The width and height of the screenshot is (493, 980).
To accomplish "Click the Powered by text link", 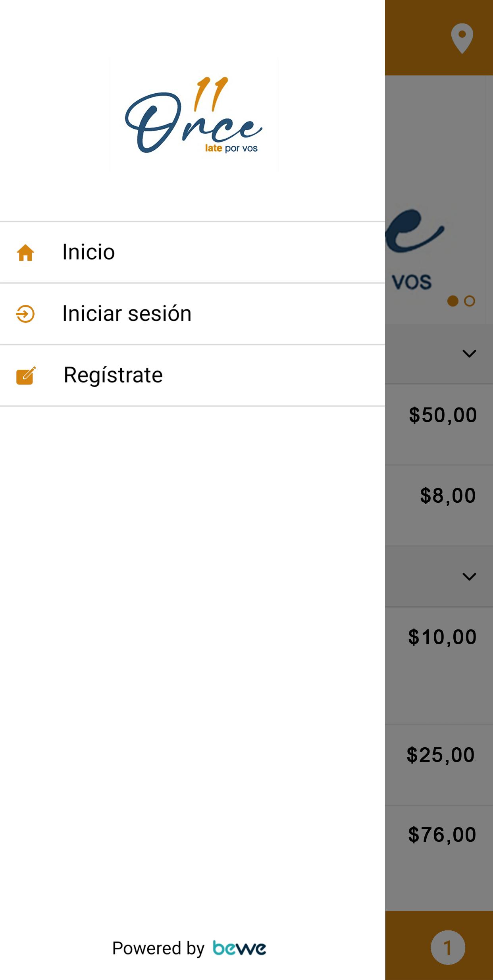I will (158, 948).
